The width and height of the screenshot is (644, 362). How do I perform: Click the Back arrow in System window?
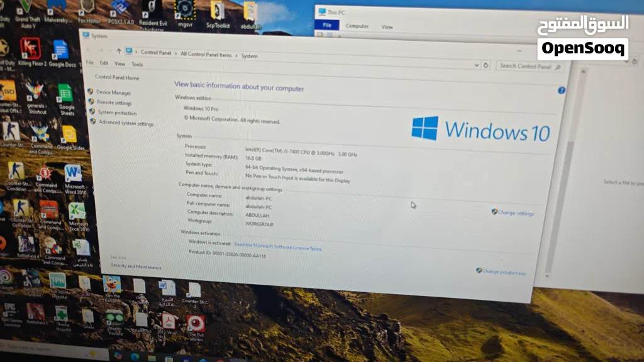pyautogui.click(x=88, y=50)
